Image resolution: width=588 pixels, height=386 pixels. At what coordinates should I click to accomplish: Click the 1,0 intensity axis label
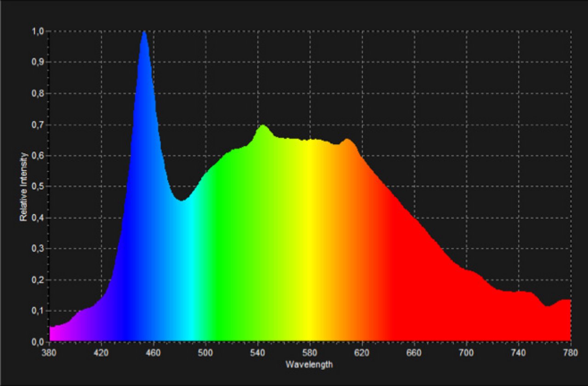coord(38,31)
